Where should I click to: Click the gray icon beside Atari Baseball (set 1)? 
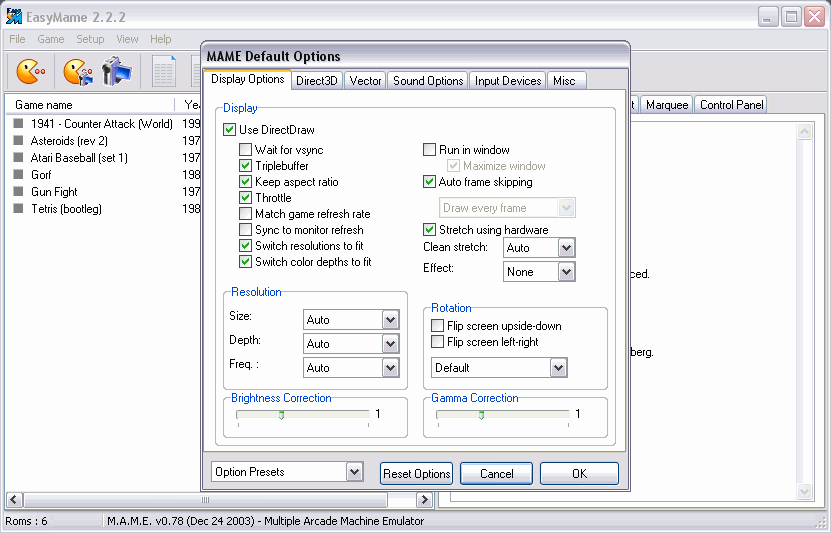coord(19,157)
